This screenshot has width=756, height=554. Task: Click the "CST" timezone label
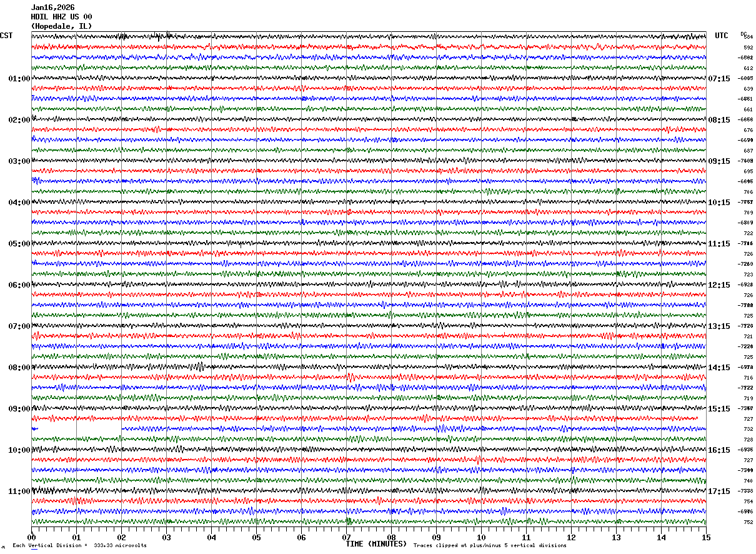[x=6, y=36]
